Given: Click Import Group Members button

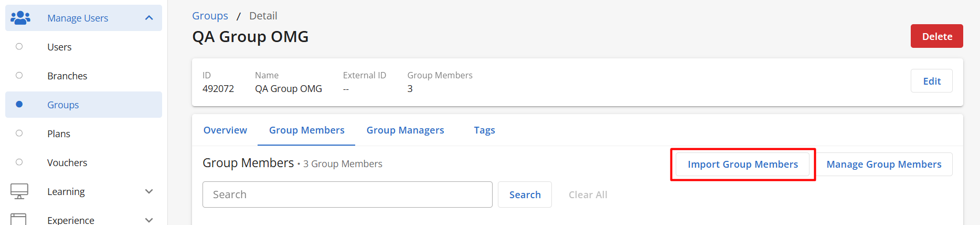Looking at the screenshot, I should click(x=742, y=165).
